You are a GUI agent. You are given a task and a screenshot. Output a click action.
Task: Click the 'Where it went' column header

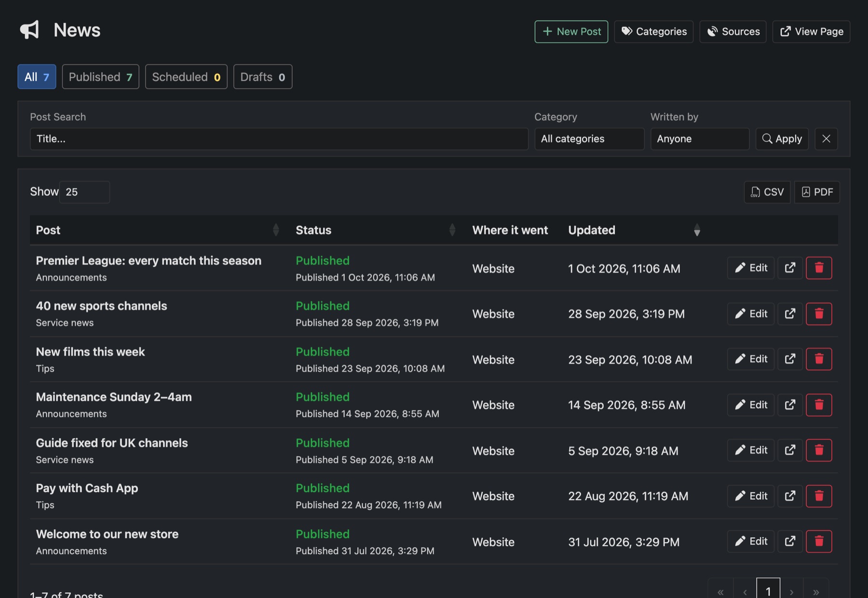[x=510, y=230]
